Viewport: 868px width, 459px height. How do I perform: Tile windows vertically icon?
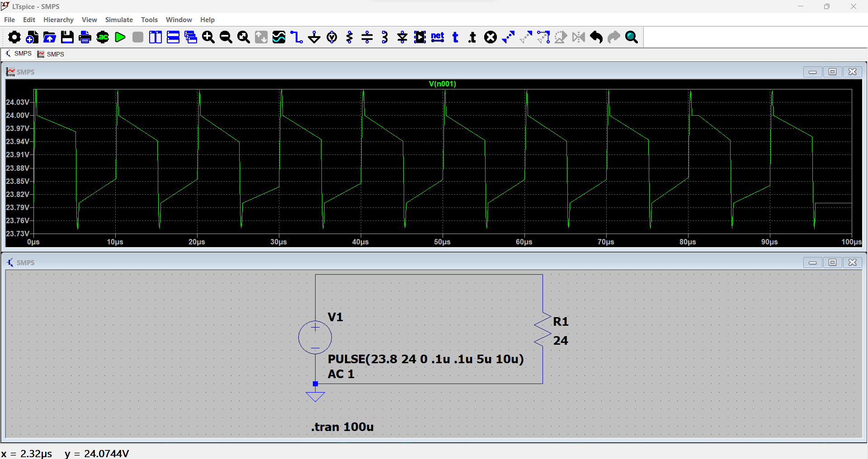coord(156,37)
